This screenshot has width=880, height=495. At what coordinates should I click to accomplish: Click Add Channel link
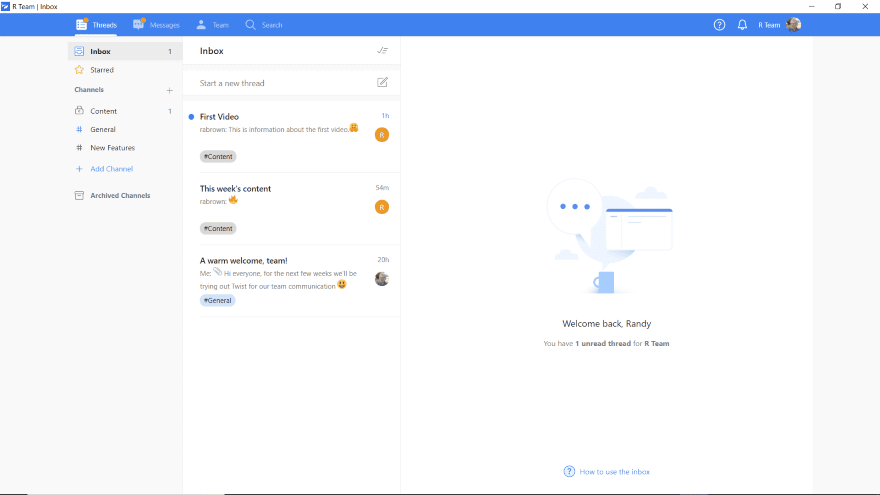pyautogui.click(x=112, y=168)
